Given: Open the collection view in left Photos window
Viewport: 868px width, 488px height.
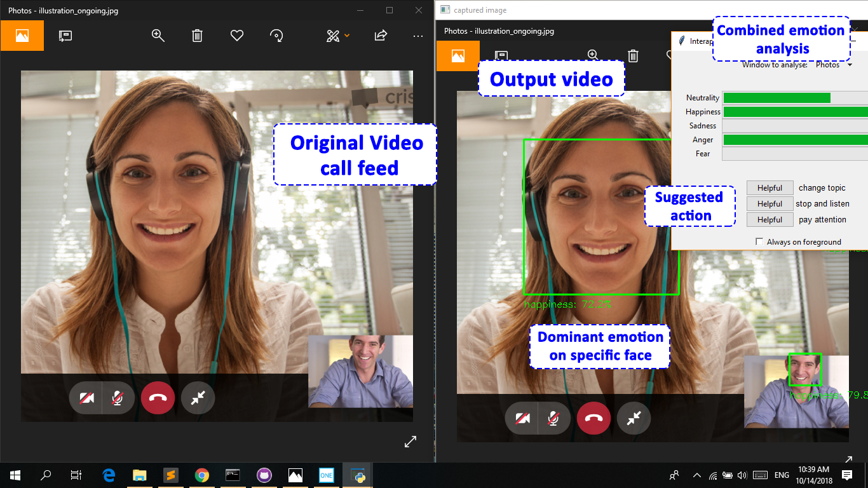Looking at the screenshot, I should click(22, 36).
